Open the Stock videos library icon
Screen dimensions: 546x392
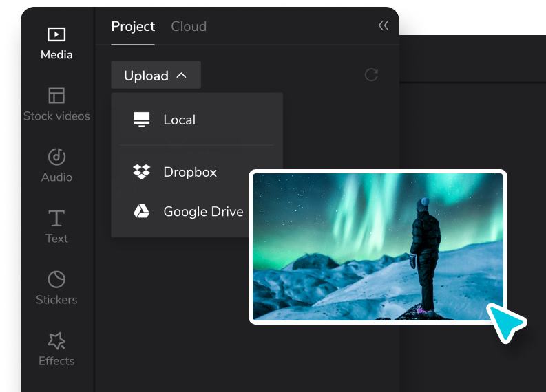(56, 95)
